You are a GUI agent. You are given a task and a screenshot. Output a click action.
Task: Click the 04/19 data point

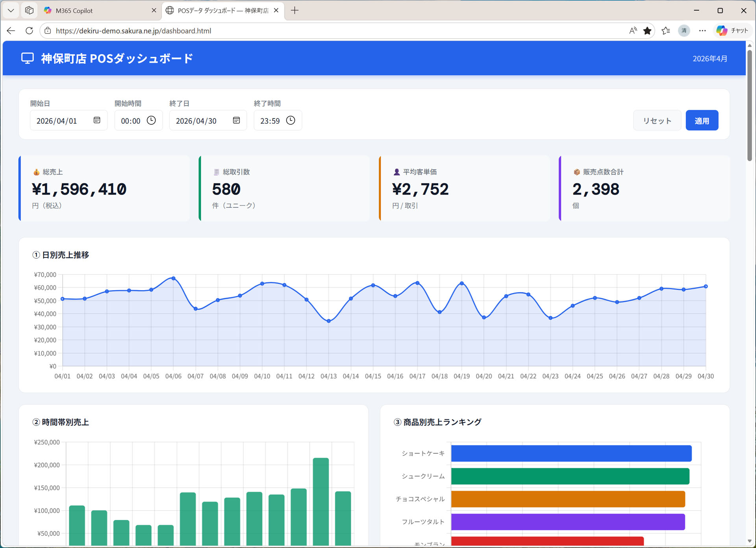(462, 283)
